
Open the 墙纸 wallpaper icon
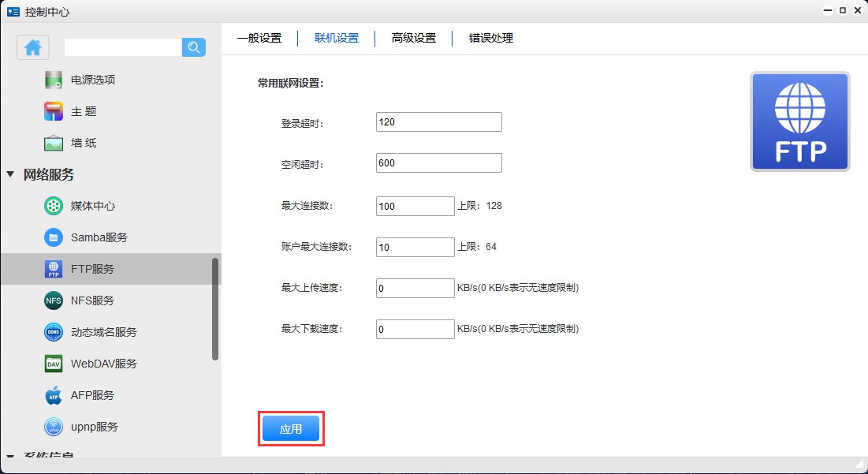[x=54, y=143]
